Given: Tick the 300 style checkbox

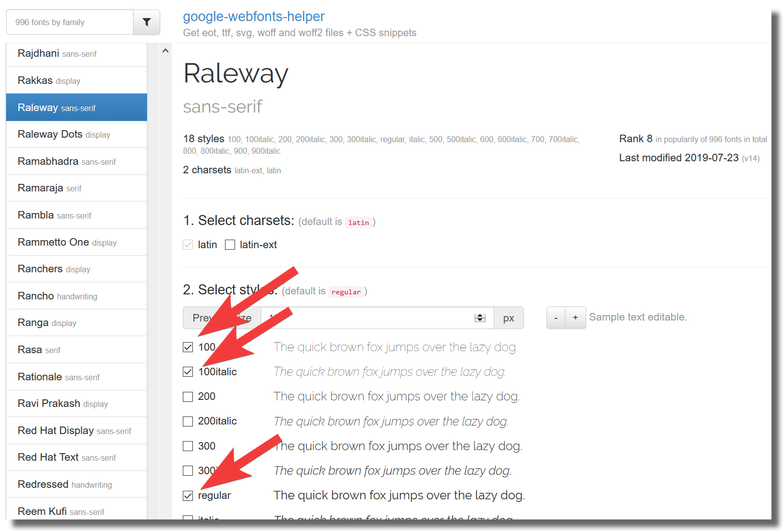Looking at the screenshot, I should [x=188, y=446].
